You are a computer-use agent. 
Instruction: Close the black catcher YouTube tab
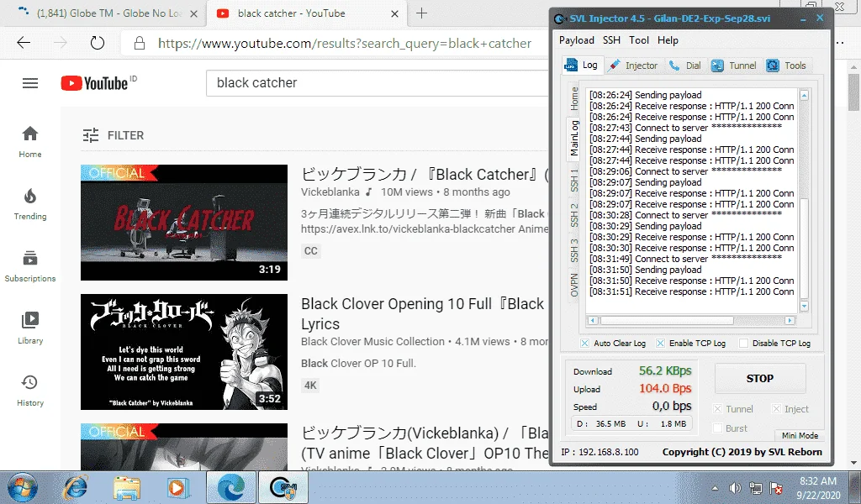click(395, 13)
